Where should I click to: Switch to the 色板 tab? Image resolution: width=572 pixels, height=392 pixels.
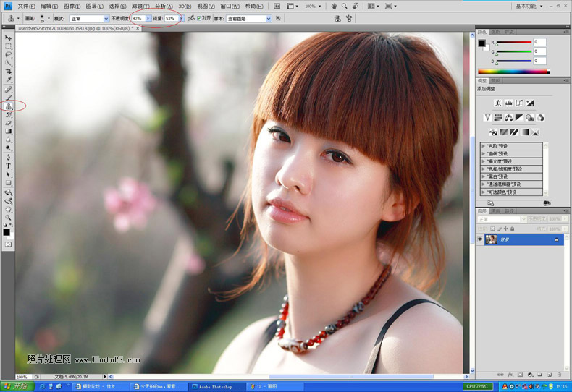[495, 32]
